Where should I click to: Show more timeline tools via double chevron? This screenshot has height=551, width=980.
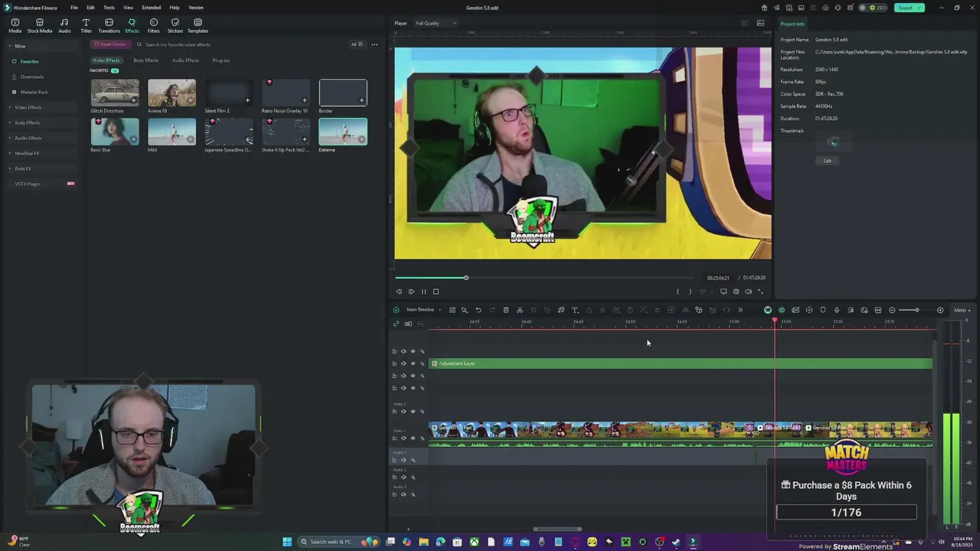click(740, 310)
